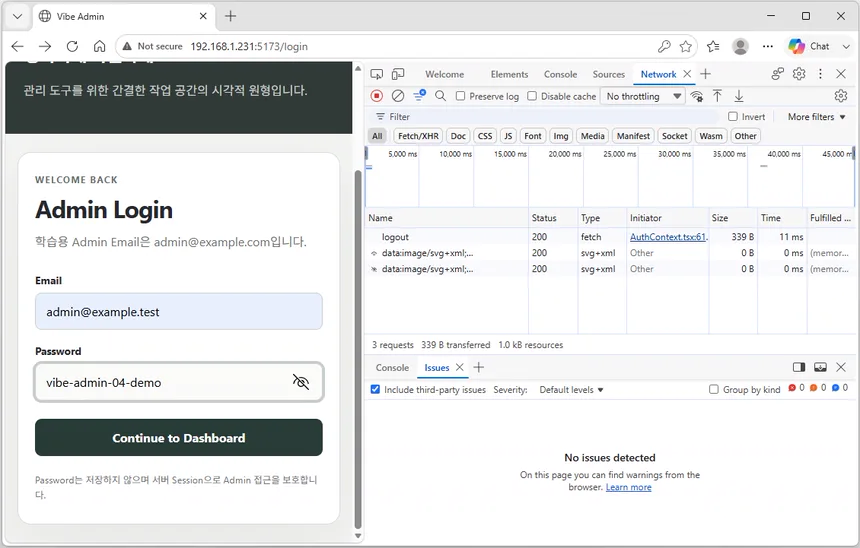Add a tool to the drawer tab bar
Viewport: 860px width, 548px height.
[479, 367]
